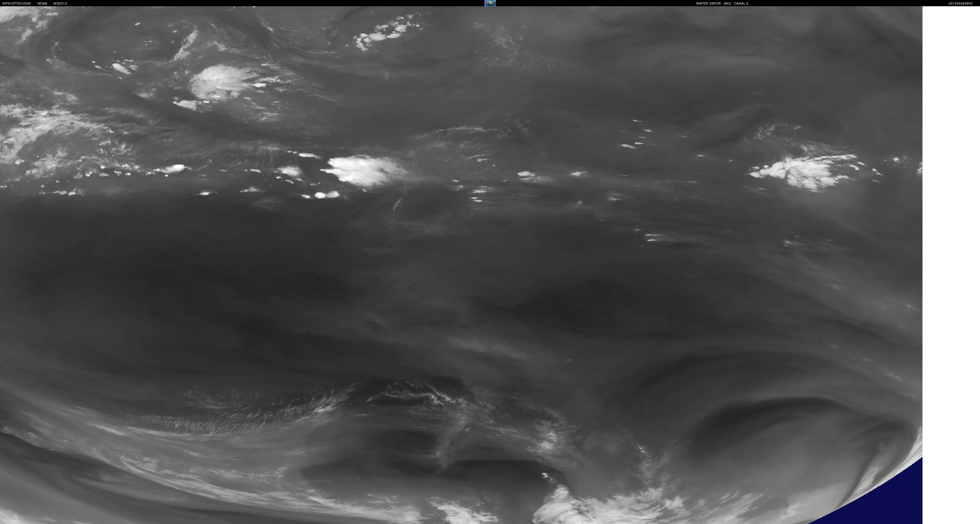Viewport: 980px width, 524px height.
Task: Click the INPE/CPTEC/DSA label
Action: (x=16, y=3)
